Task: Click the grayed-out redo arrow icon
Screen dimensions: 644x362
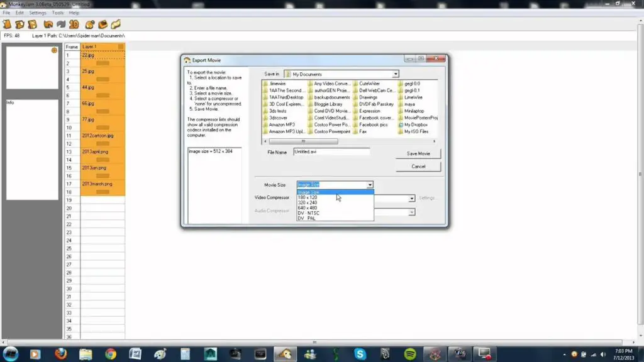Action: pos(61,25)
